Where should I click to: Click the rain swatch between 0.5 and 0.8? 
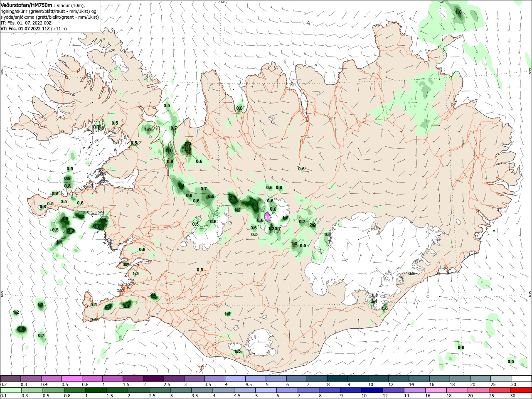pos(53,390)
